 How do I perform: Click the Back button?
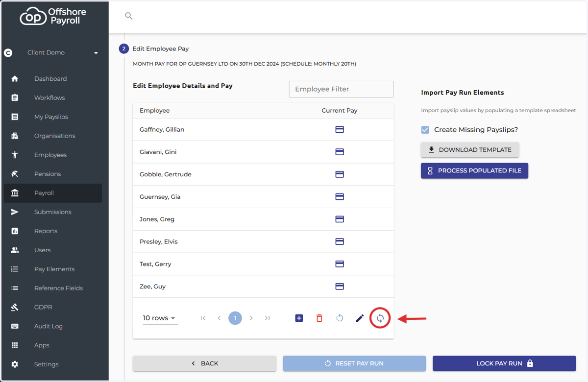click(x=204, y=363)
